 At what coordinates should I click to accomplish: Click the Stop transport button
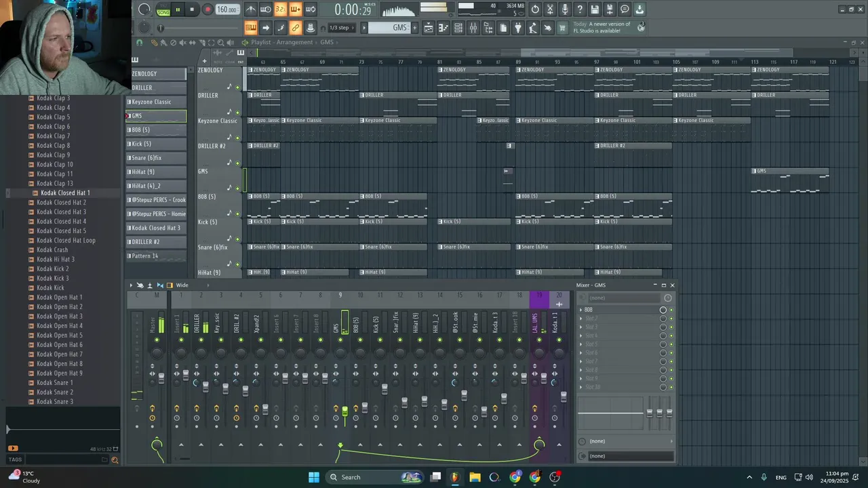tap(193, 9)
